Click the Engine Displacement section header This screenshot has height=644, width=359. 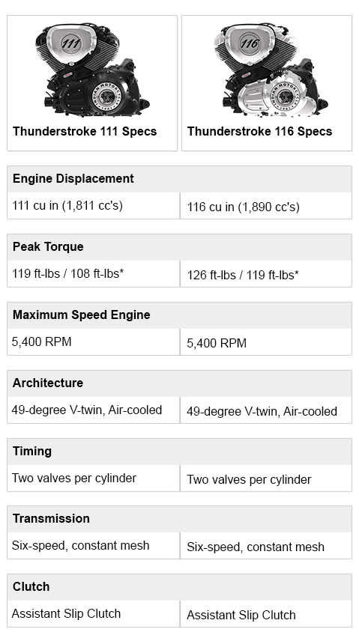click(x=179, y=179)
